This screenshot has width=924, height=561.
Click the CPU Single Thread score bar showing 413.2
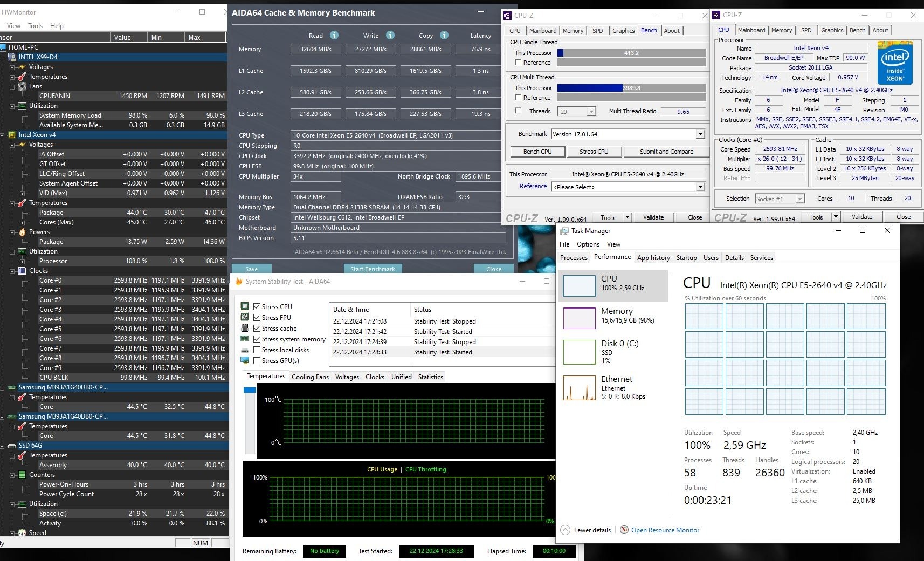pos(631,53)
